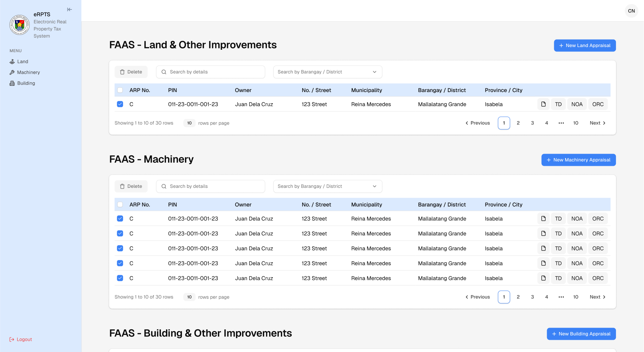Collapse the sidebar using the arrow icon
This screenshot has height=352, width=644.
(69, 9)
